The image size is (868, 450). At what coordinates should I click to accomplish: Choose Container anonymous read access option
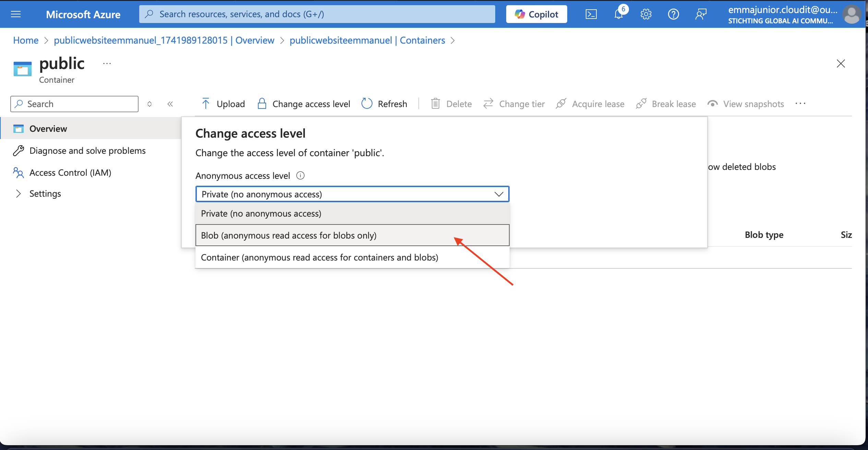pyautogui.click(x=352, y=257)
